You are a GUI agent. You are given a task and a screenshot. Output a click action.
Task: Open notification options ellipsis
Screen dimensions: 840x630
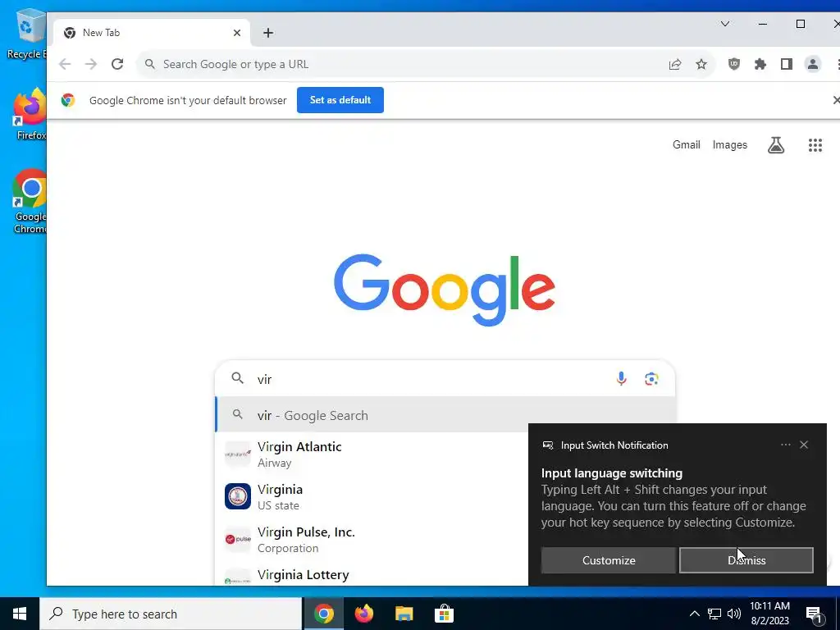[x=785, y=445]
